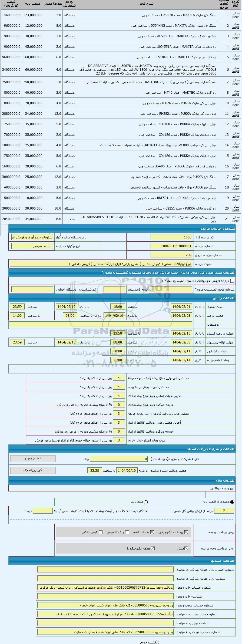Viewport: 242px width, 644px height.
Task: Click the base price 160,000,000 cell
Action: point(33,57)
